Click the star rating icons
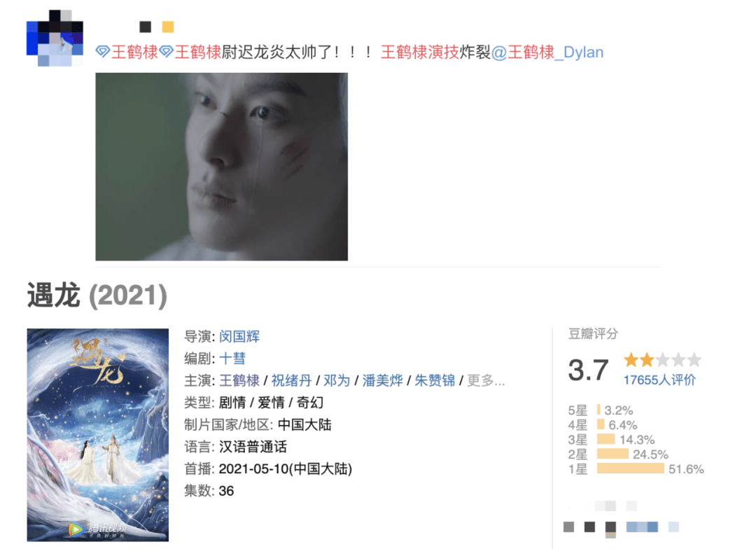The image size is (756, 549). click(662, 360)
